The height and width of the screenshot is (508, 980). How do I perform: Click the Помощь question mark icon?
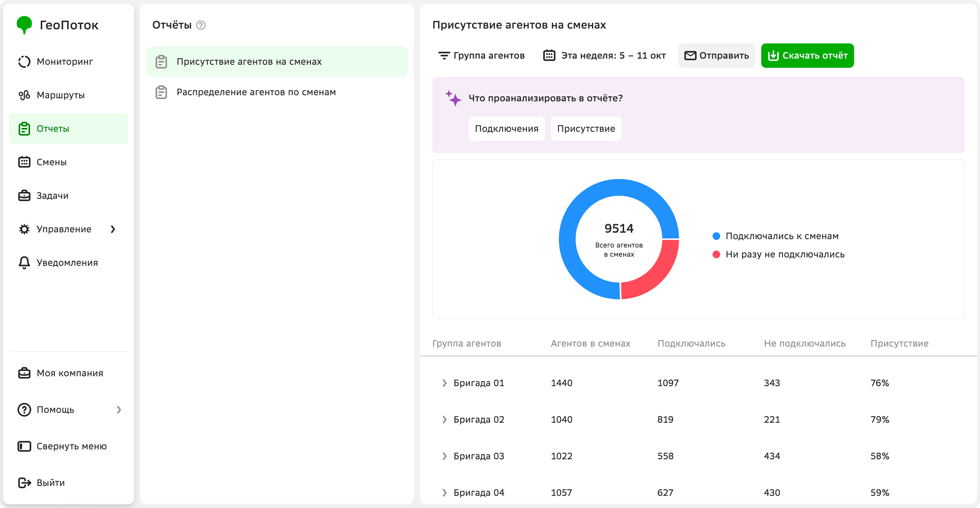[x=24, y=410]
